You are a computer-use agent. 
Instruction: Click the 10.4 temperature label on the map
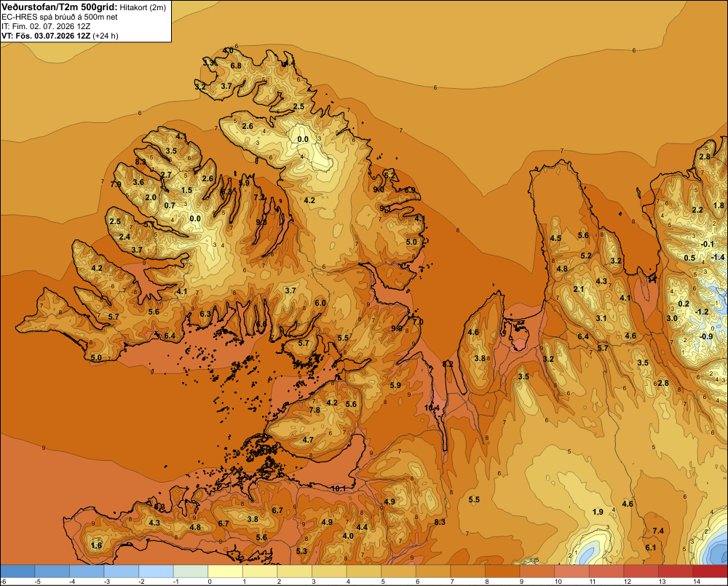[432, 408]
